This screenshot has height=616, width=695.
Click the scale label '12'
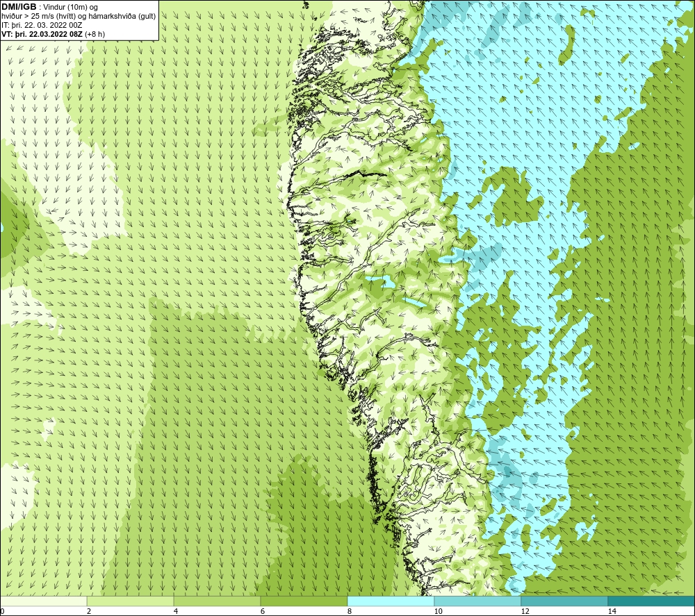coord(525,611)
